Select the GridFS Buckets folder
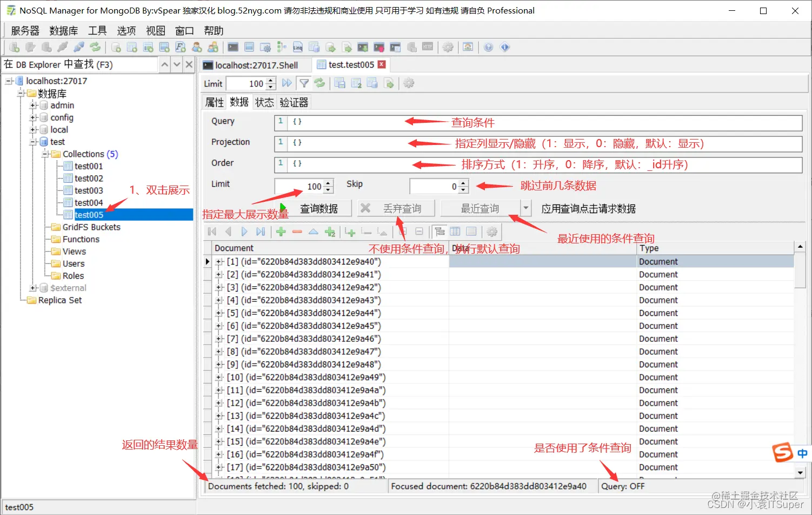Screen dimensions: 812x515 (x=91, y=227)
